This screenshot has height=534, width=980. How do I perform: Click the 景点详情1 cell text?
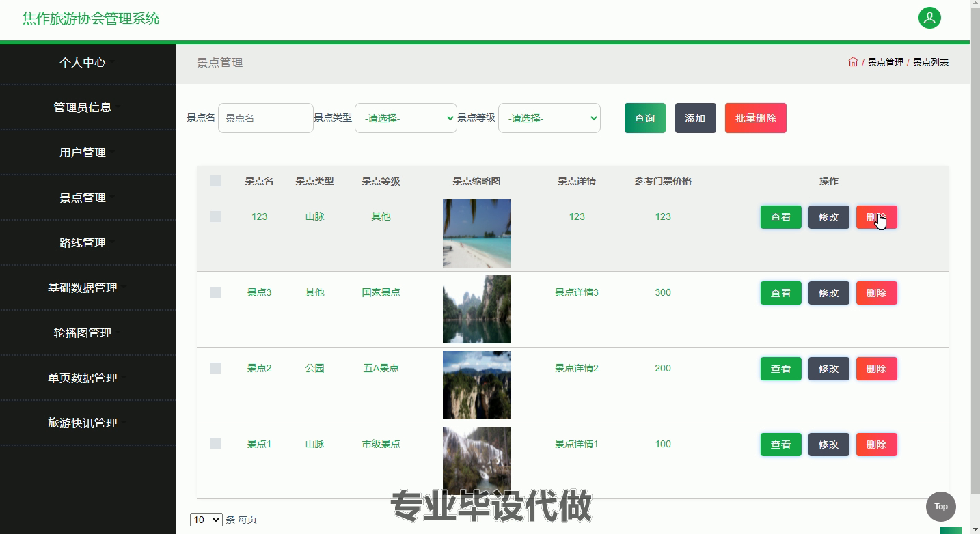[x=577, y=444]
